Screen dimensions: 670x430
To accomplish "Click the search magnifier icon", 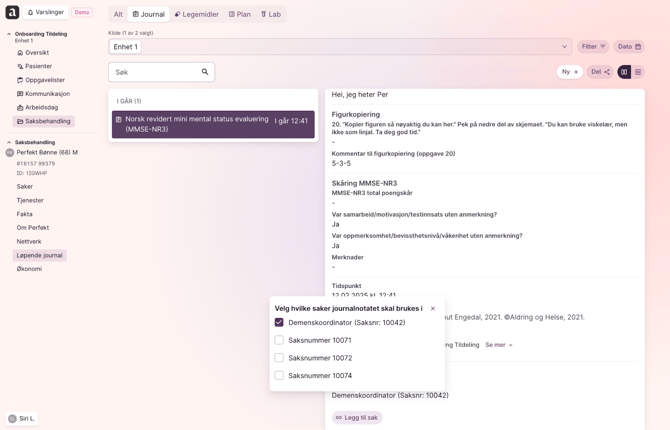I will click(205, 72).
